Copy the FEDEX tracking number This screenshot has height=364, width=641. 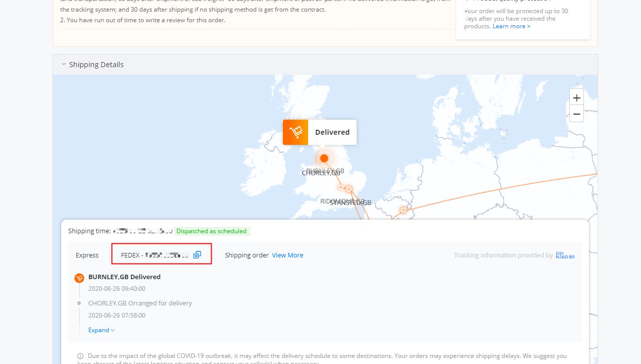click(x=197, y=255)
